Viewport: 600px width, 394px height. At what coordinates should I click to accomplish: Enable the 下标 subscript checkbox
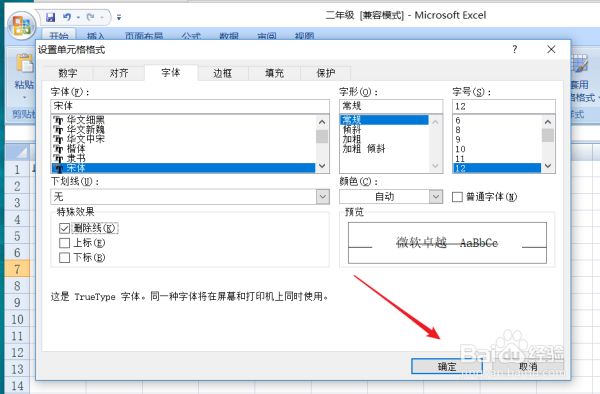tap(64, 257)
